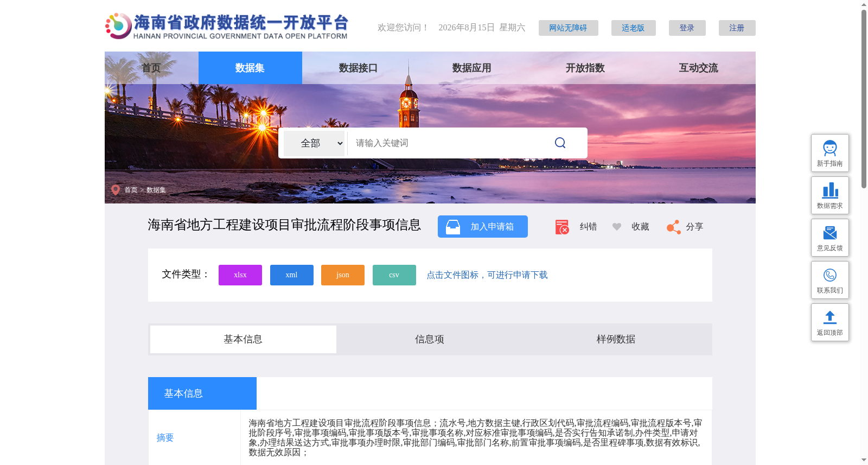The width and height of the screenshot is (868, 465).
Task: Click the 适老版 button
Action: pyautogui.click(x=633, y=28)
